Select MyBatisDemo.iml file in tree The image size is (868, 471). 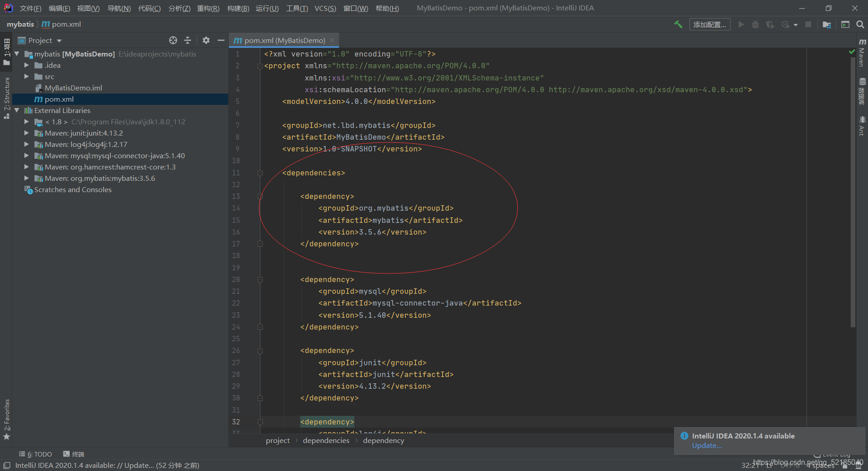(73, 88)
